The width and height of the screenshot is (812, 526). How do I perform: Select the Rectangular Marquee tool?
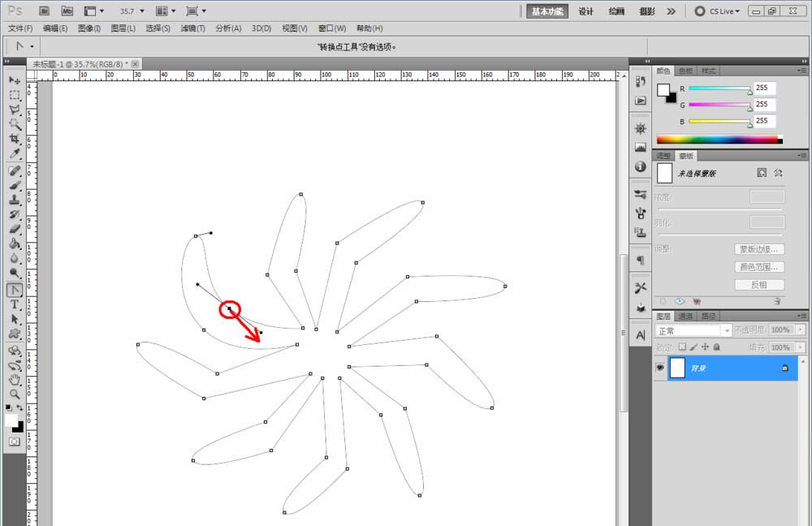point(15,95)
